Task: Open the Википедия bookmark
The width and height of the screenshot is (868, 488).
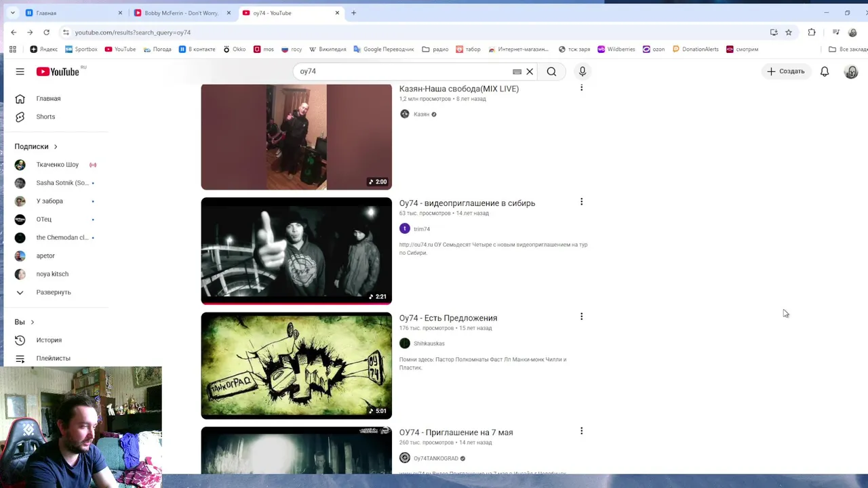Action: tap(328, 49)
